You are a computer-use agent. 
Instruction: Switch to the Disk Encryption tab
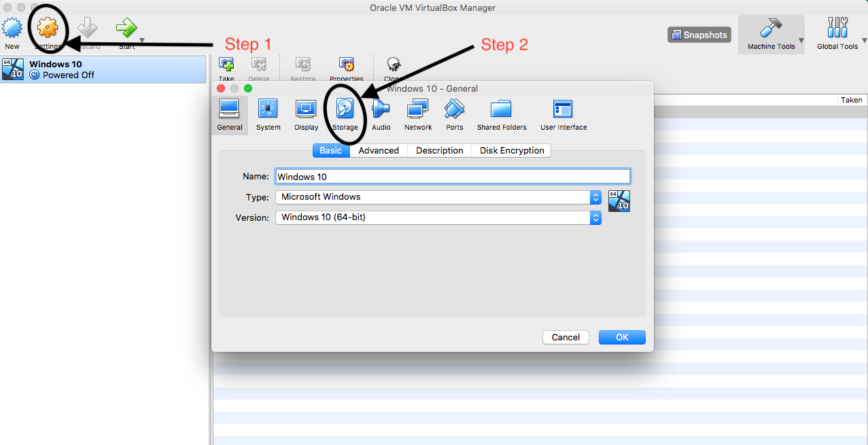(512, 150)
